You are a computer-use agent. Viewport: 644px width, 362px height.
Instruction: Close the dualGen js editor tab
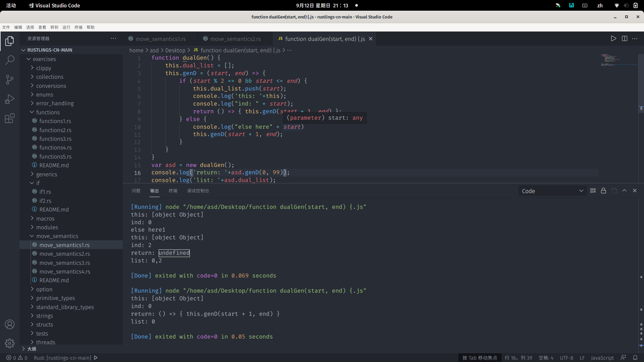(x=371, y=39)
